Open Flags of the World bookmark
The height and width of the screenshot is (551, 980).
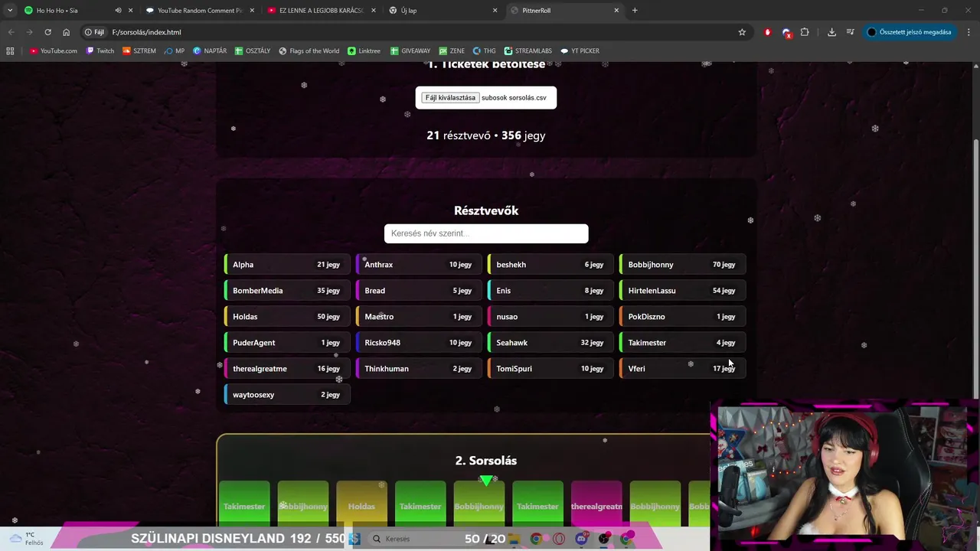(x=309, y=51)
